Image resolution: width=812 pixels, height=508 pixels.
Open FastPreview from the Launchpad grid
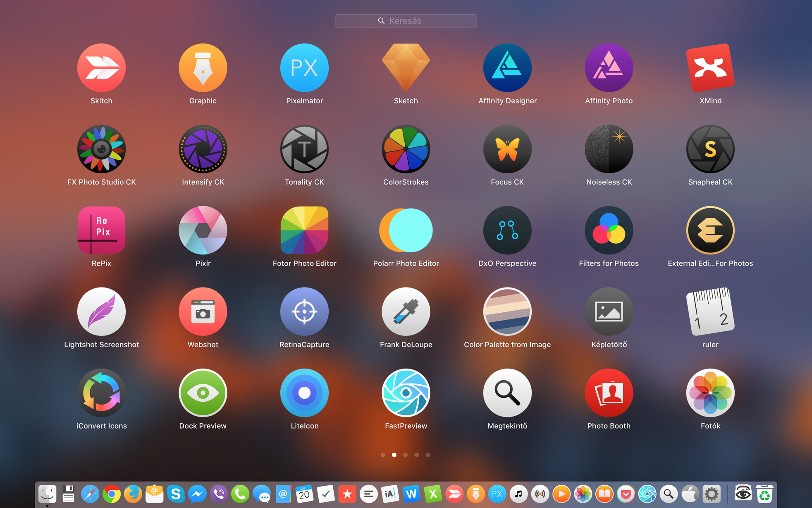(x=406, y=393)
